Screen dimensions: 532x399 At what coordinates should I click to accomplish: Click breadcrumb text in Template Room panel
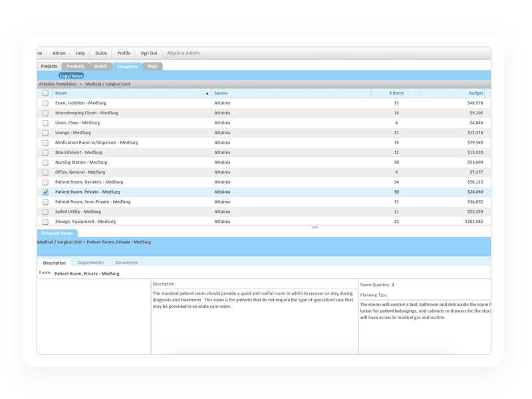point(94,242)
